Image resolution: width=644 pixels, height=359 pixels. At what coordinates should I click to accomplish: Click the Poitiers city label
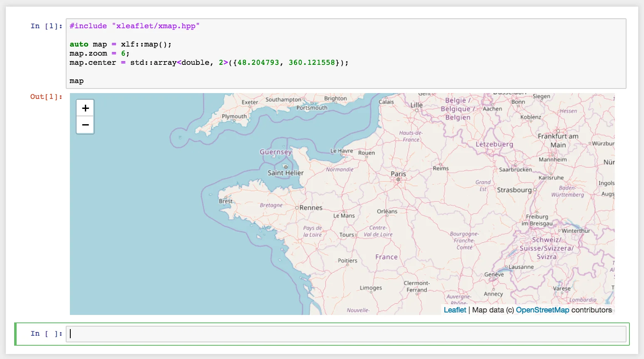(347, 261)
